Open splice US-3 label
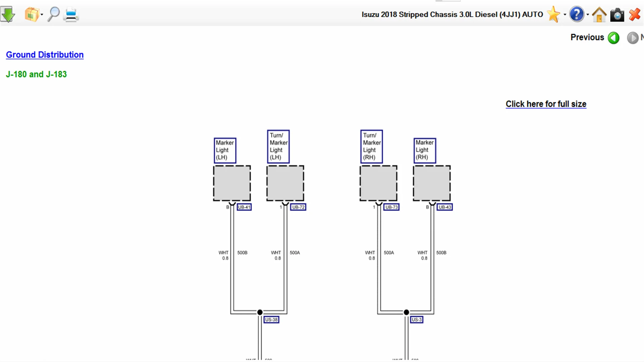Viewport: 644px width, 362px height. (x=416, y=320)
